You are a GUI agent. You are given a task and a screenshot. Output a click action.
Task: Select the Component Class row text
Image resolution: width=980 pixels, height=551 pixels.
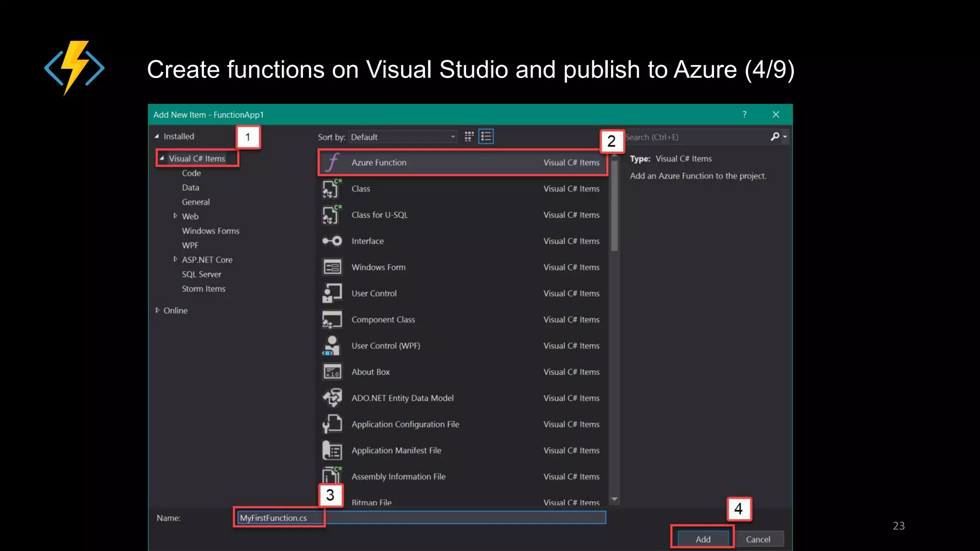(x=383, y=320)
